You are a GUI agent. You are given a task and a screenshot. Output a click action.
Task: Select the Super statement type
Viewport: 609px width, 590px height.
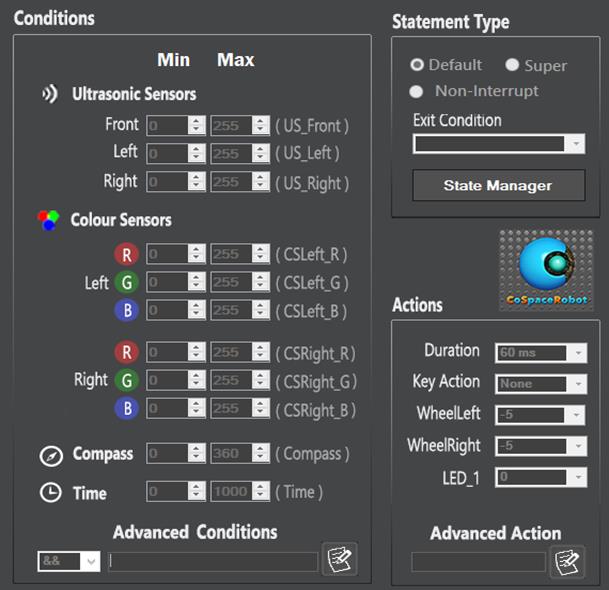512,65
